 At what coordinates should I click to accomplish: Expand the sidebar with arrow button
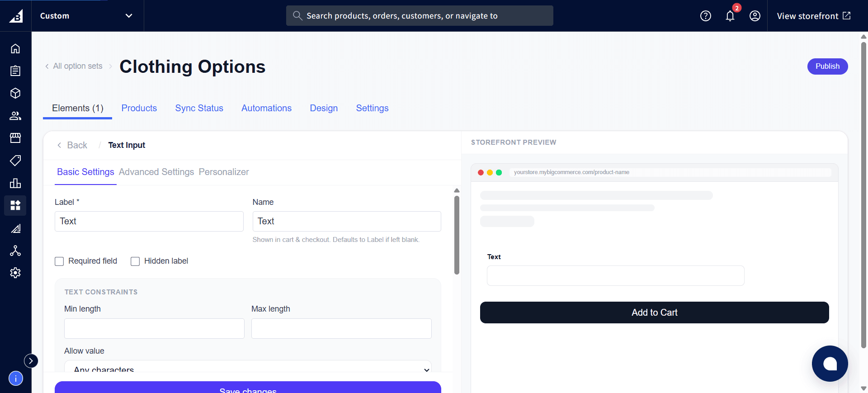coord(31,360)
